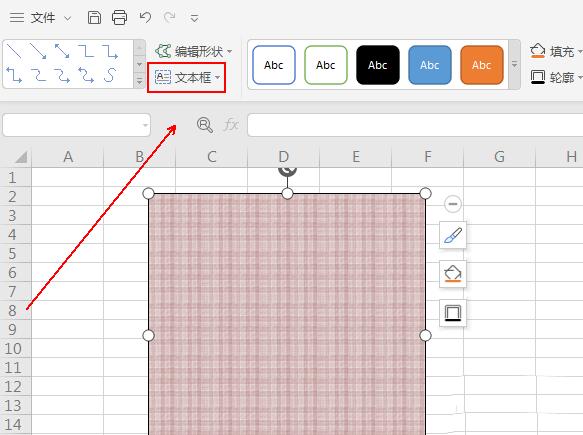Click the shape's top-left resize handle
This screenshot has width=583, height=435.
(148, 193)
